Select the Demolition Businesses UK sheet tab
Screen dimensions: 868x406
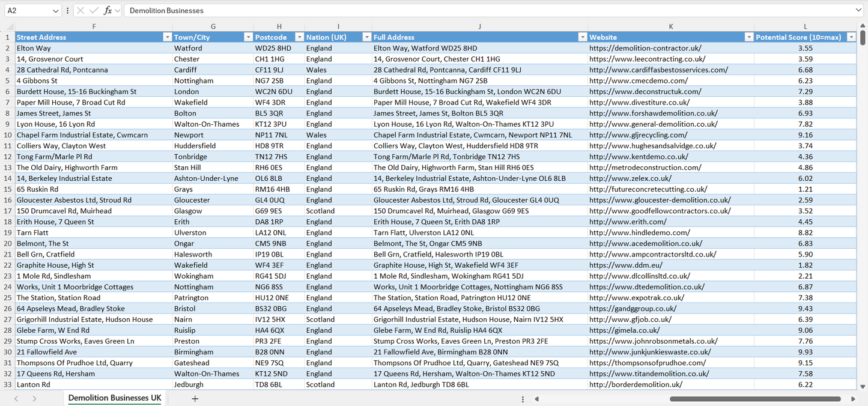[114, 398]
